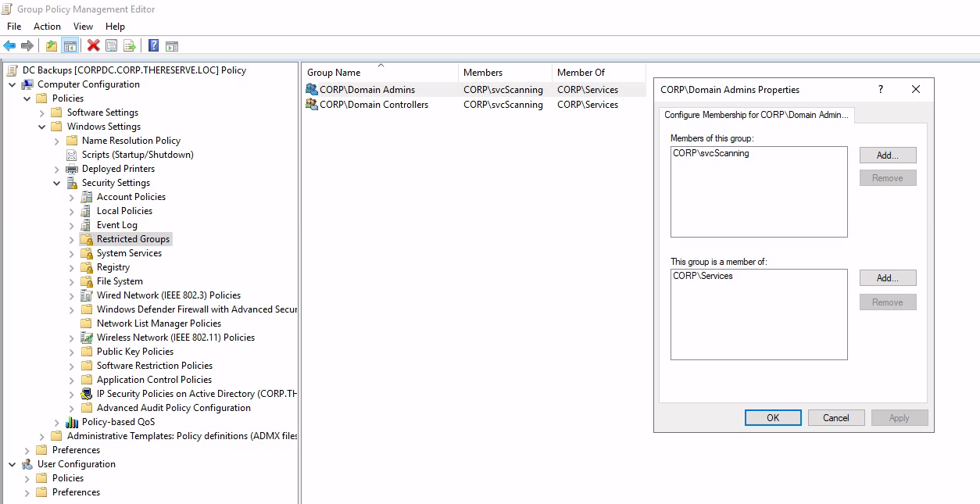
Task: Select Registry in the tree
Action: point(113,267)
